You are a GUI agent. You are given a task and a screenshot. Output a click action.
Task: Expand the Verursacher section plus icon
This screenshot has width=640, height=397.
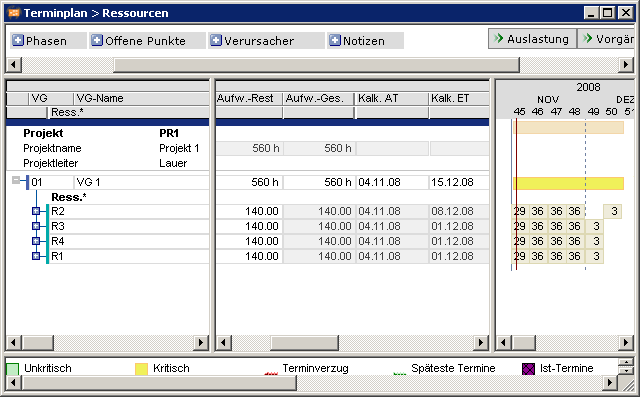pos(216,40)
